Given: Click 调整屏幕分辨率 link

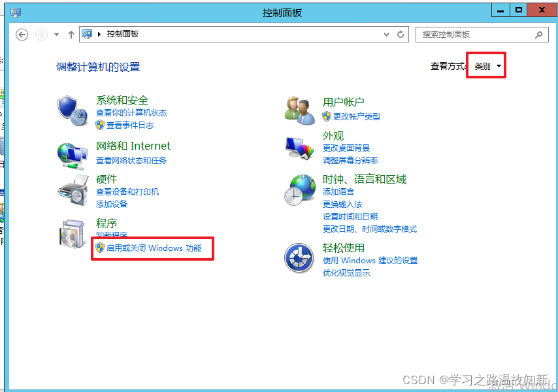Looking at the screenshot, I should pyautogui.click(x=350, y=161).
